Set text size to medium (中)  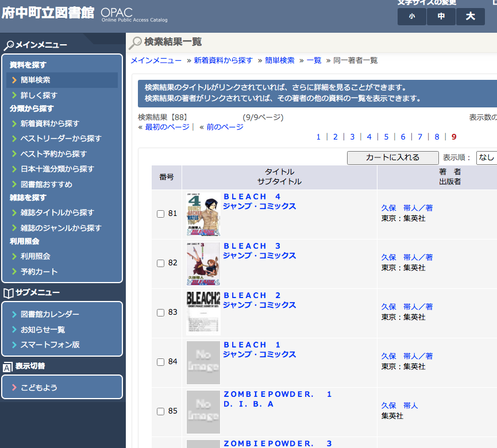point(441,17)
